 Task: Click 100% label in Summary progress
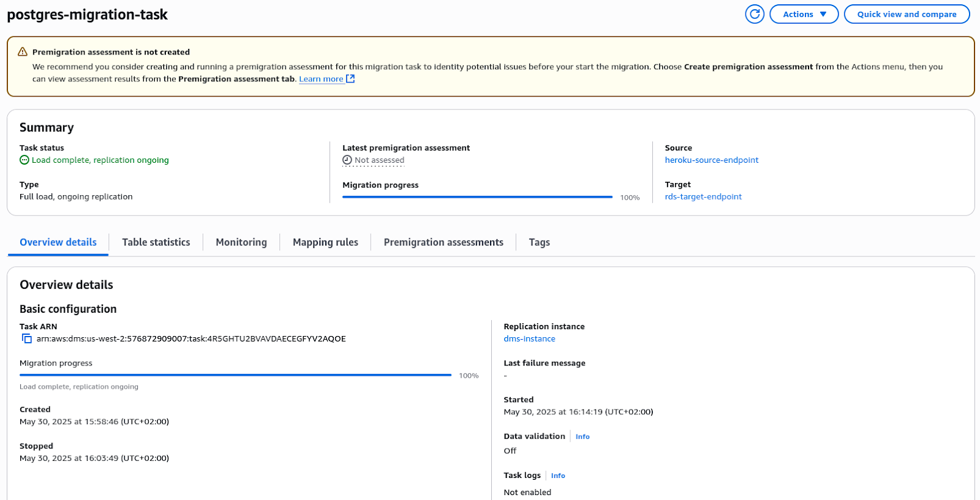(630, 198)
